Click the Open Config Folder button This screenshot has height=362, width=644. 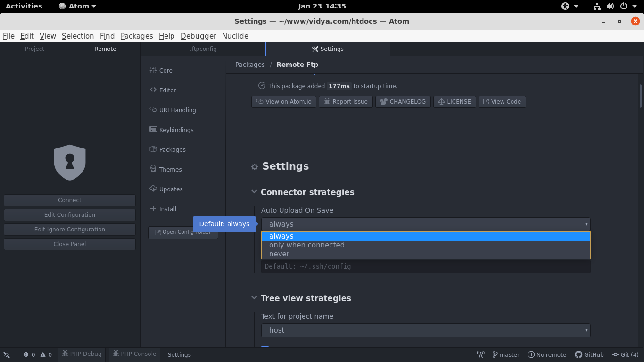click(183, 232)
